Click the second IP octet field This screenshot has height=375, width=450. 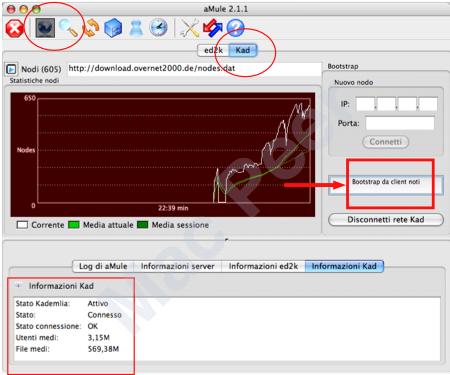click(386, 104)
